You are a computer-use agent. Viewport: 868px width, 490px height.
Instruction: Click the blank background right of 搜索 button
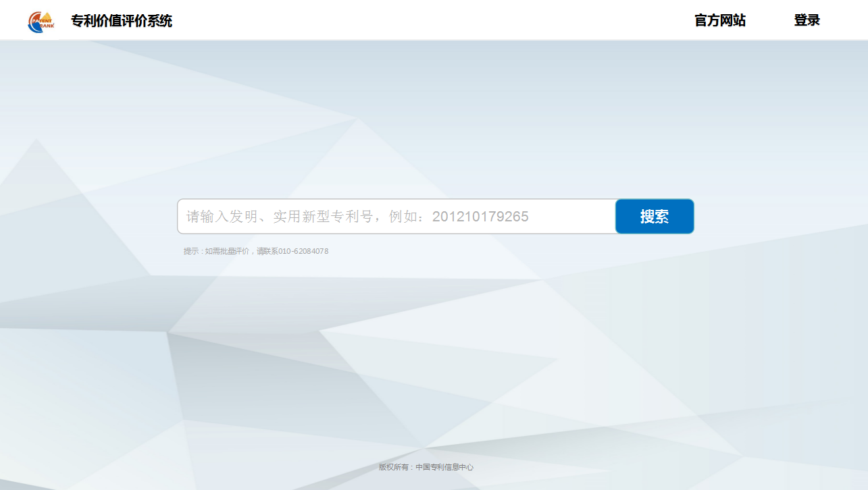(x=777, y=217)
